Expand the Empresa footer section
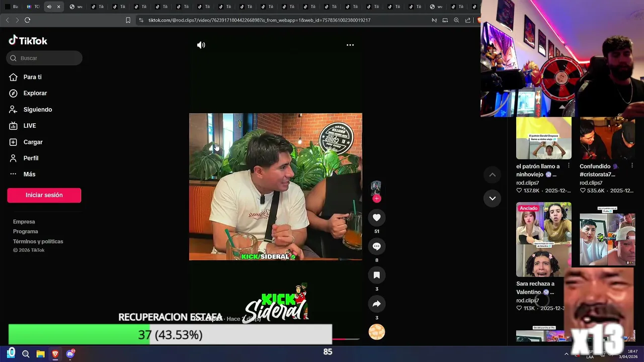Image resolution: width=644 pixels, height=362 pixels. (24, 222)
